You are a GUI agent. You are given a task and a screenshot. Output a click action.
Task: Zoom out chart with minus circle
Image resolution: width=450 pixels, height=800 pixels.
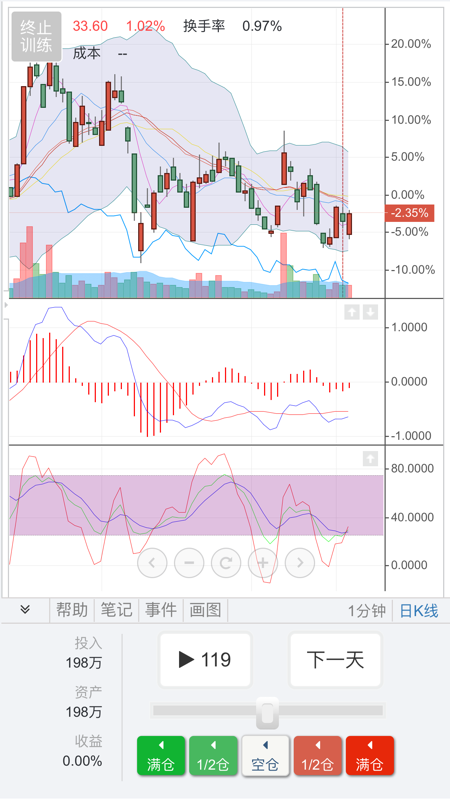tap(189, 563)
